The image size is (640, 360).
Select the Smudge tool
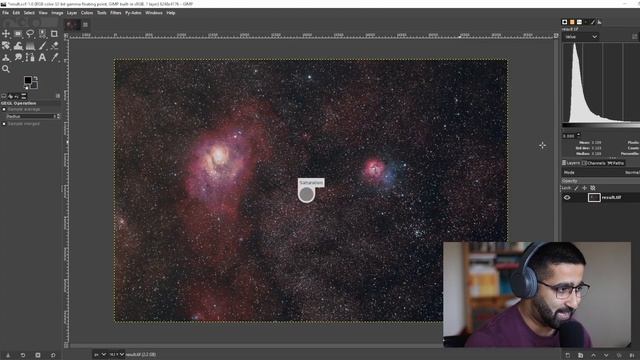18,58
